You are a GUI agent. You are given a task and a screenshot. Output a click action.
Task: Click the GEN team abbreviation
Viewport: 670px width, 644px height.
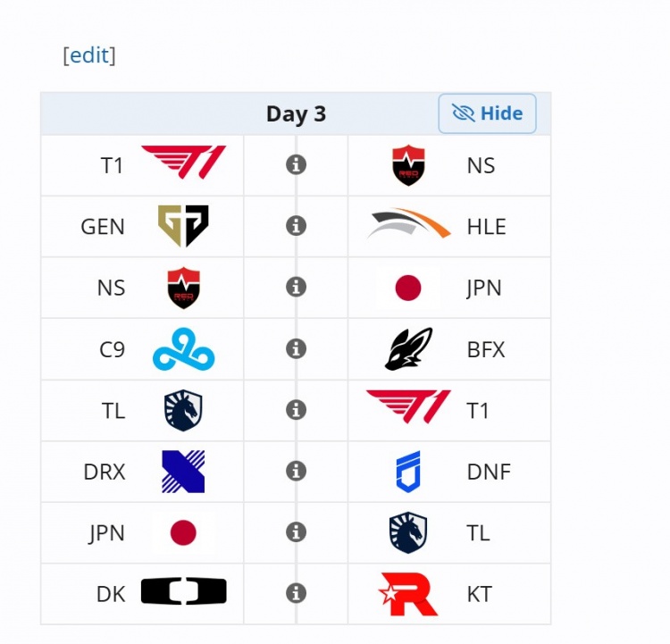point(103,227)
